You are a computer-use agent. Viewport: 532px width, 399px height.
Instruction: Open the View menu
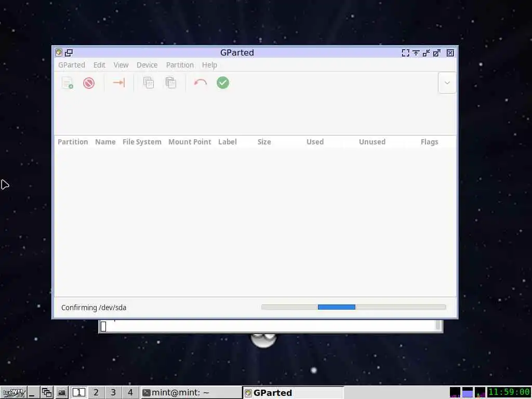point(121,65)
